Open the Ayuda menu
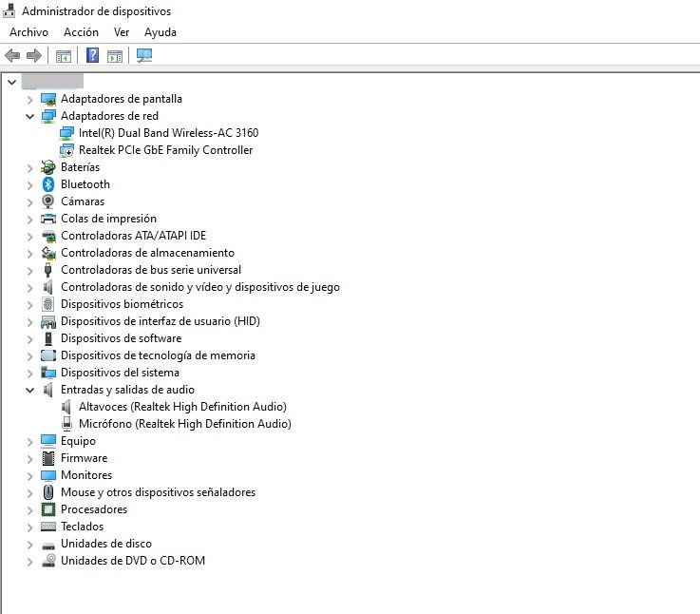This screenshot has width=700, height=614. [161, 32]
